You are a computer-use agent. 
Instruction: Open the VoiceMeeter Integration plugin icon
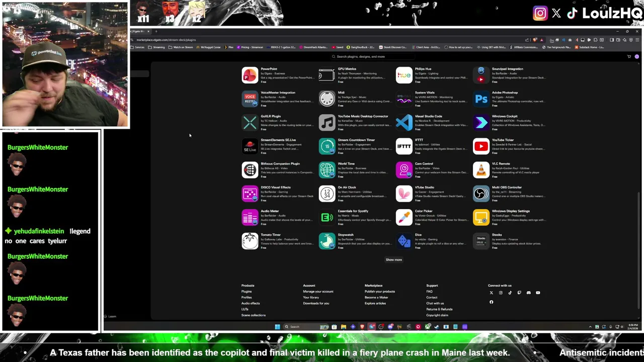[x=250, y=99]
